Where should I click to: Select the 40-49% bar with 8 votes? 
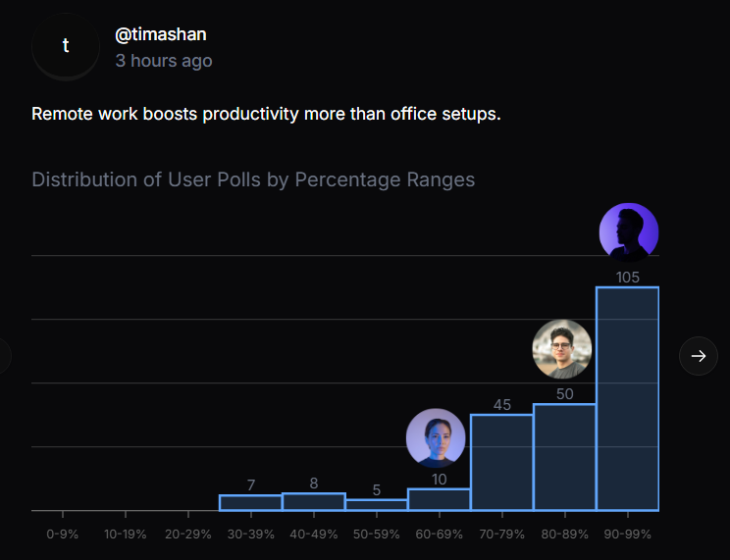tap(313, 501)
